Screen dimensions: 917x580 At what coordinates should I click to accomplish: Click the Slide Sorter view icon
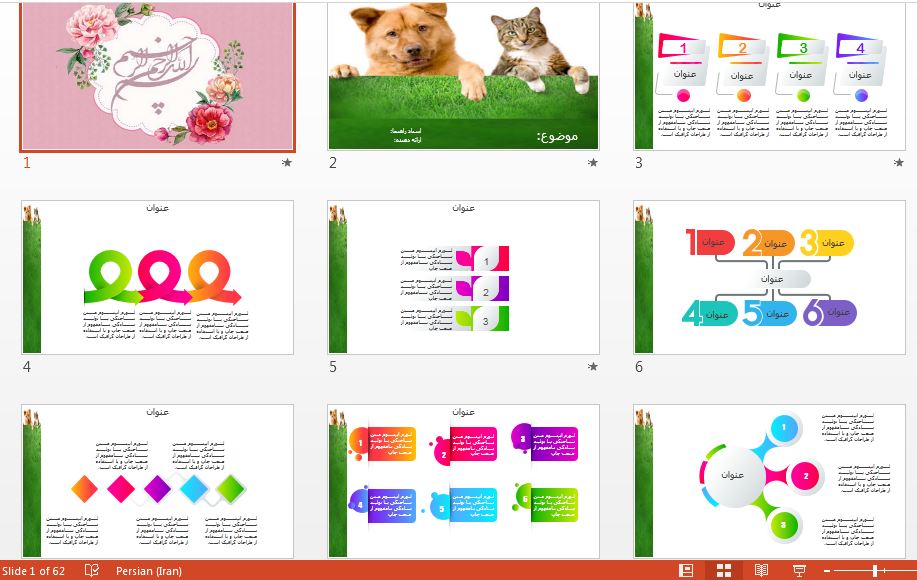coord(724,570)
